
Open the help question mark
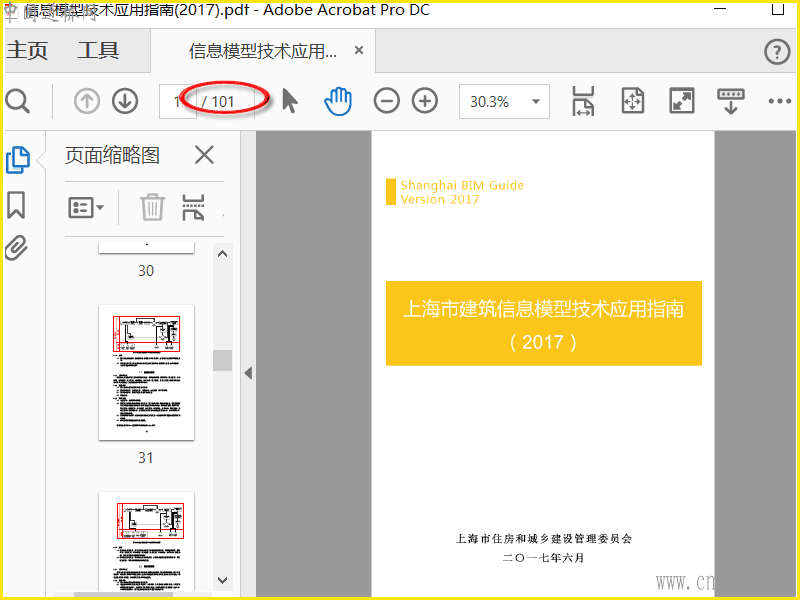[777, 52]
